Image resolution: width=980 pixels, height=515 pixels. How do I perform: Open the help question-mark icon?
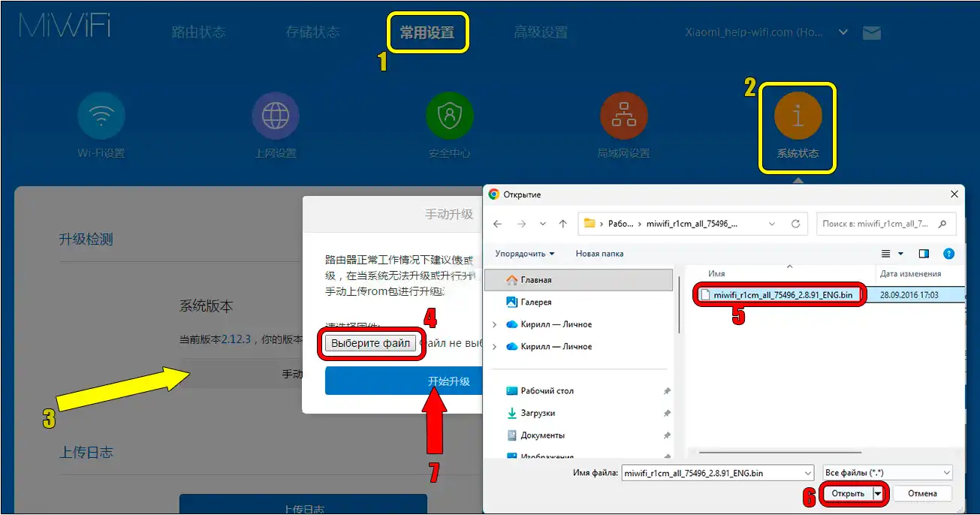(948, 254)
